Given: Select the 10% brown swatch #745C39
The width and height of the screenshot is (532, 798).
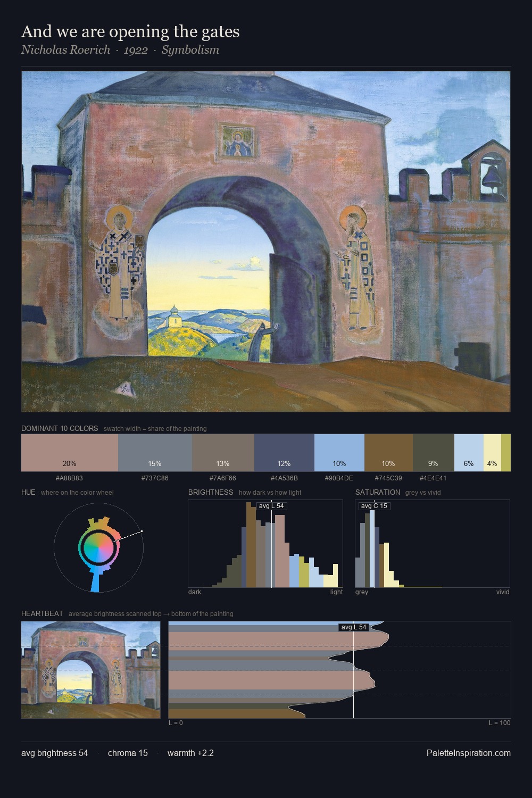Looking at the screenshot, I should click(388, 453).
